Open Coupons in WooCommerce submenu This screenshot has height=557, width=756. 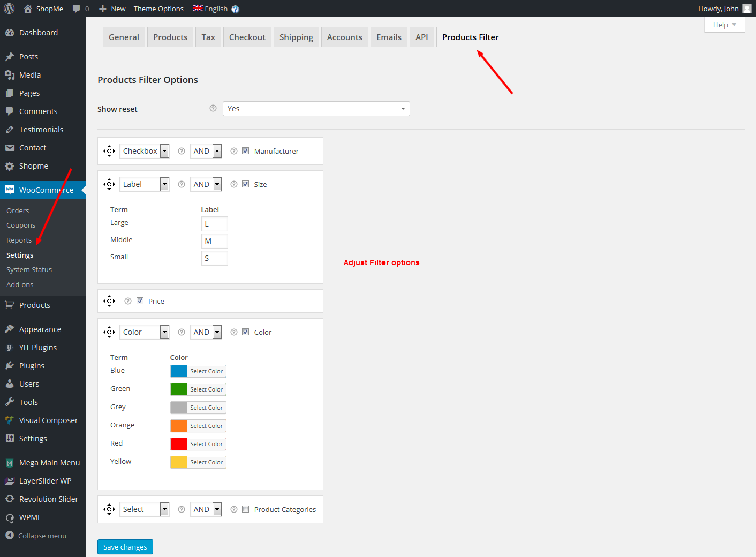(21, 225)
